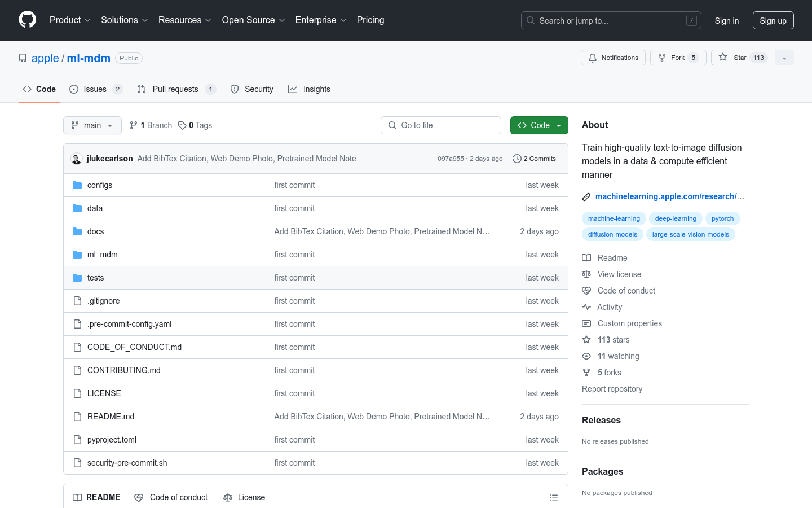Click the clock history icon by Commits
This screenshot has width=812, height=508.
[517, 159]
